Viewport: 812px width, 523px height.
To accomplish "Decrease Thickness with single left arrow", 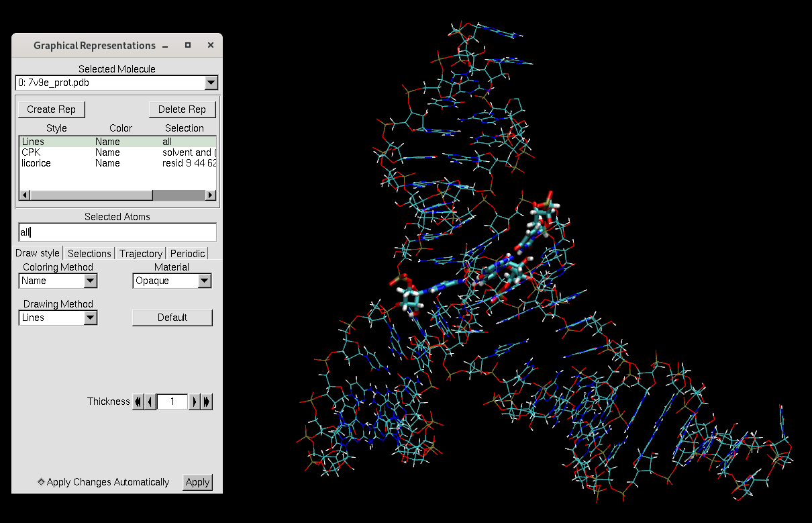I will pyautogui.click(x=150, y=401).
